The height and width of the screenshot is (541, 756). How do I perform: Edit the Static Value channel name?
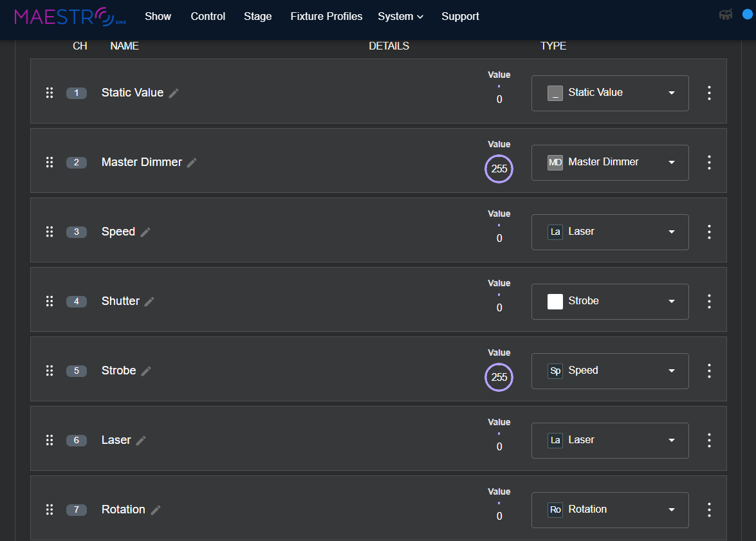[174, 93]
